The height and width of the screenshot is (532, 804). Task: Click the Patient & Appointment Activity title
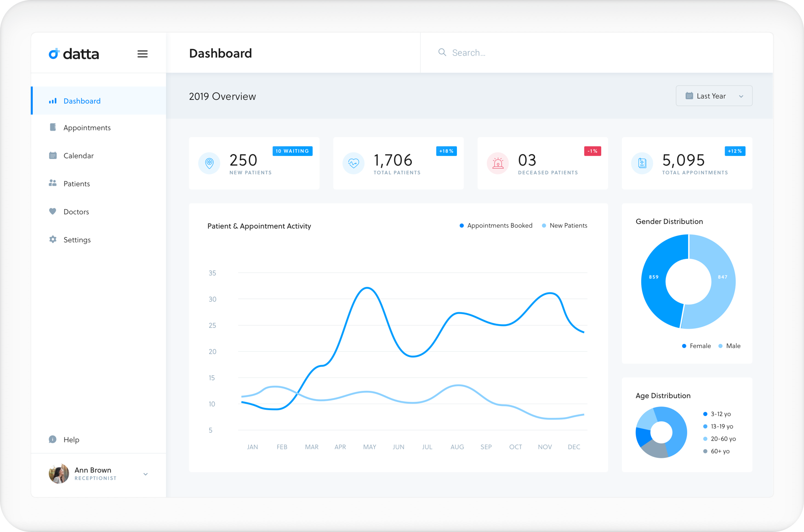(x=259, y=226)
